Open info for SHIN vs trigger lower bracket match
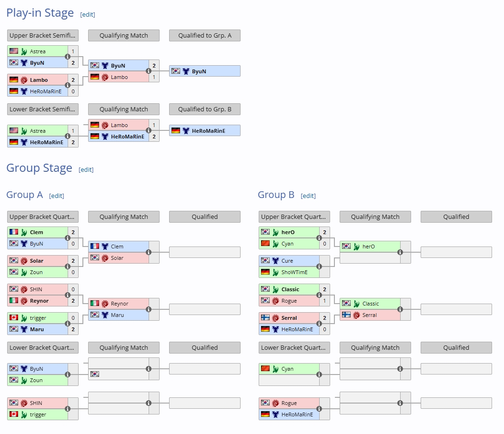The height and width of the screenshot is (434, 504). pos(68,409)
